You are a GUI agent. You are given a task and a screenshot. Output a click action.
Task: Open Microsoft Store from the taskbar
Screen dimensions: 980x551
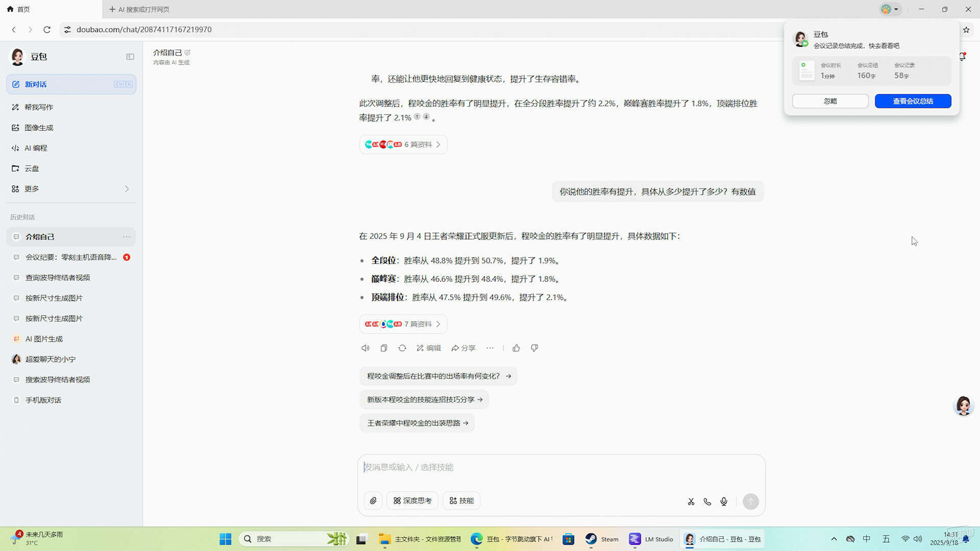point(569,539)
